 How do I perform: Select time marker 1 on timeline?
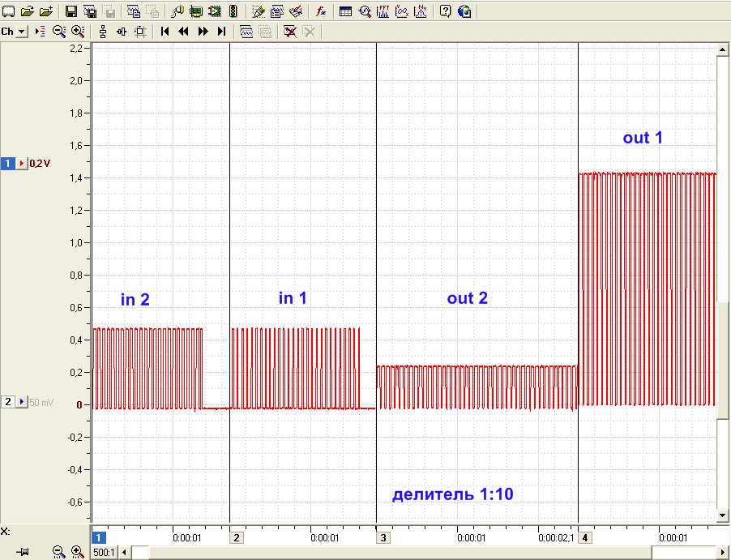[98, 537]
